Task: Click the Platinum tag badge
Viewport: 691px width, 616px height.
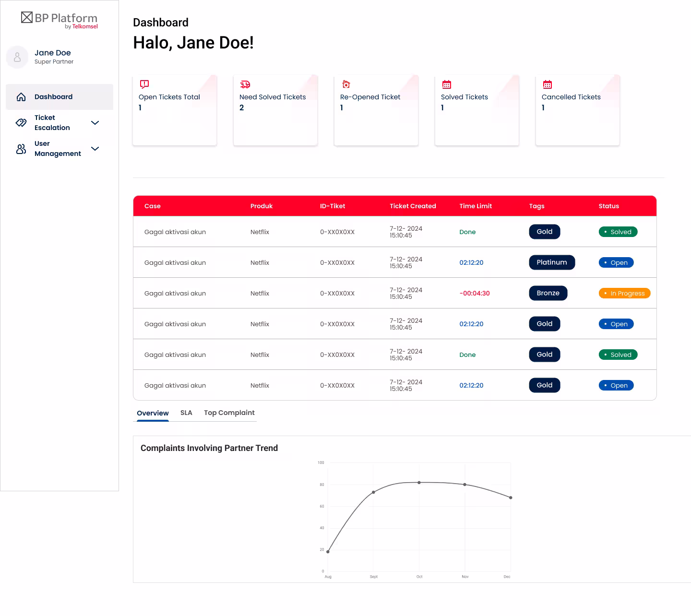Action: click(x=552, y=262)
